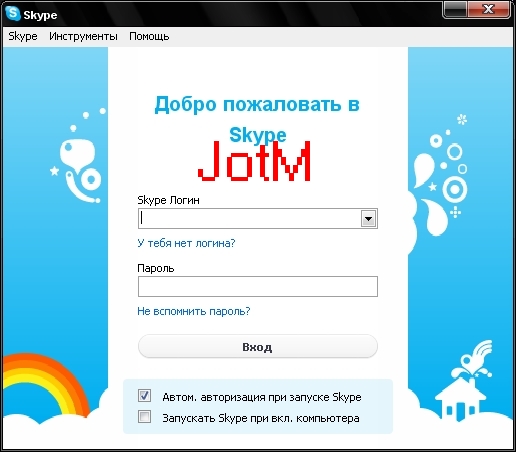This screenshot has width=516, height=452.
Task: Follow the 'У тебя нет логина?' link
Action: pyautogui.click(x=186, y=243)
